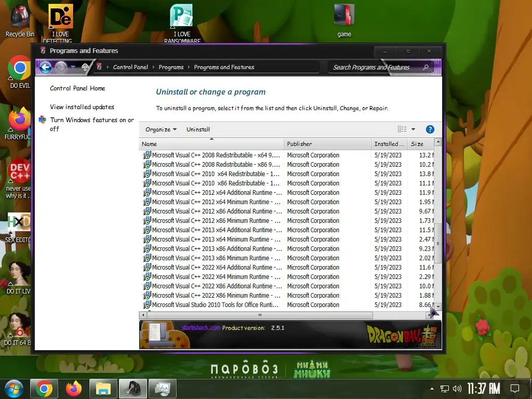Click the horizontal scrollbar thumb

[x=260, y=315]
